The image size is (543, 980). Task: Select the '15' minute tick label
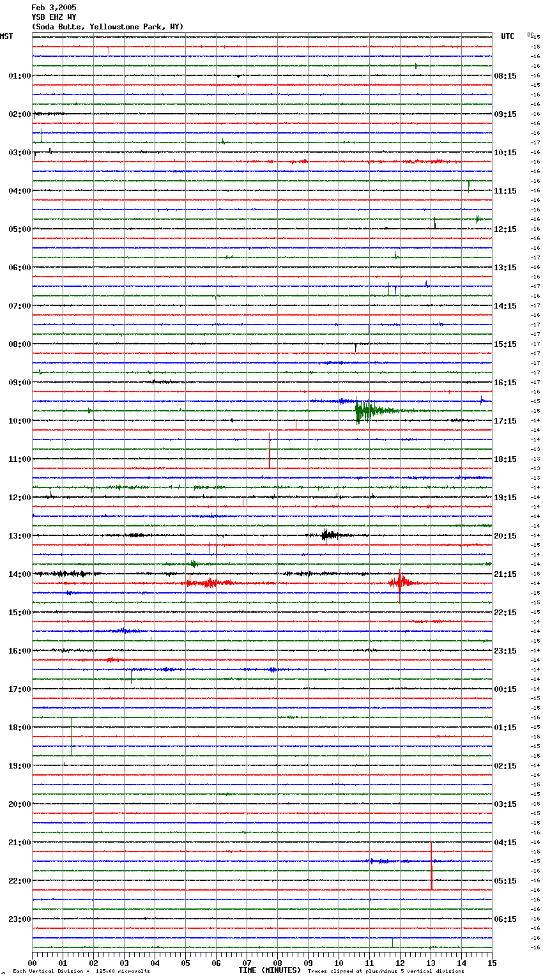[492, 962]
